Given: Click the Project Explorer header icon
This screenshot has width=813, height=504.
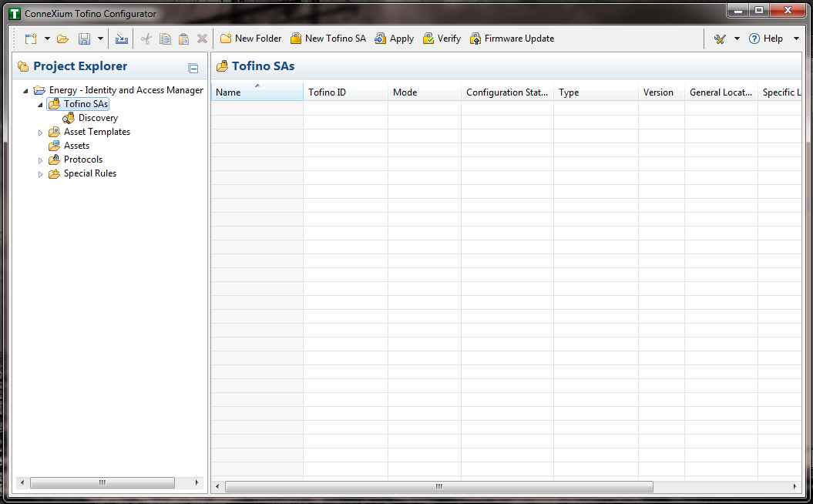Looking at the screenshot, I should click(23, 66).
